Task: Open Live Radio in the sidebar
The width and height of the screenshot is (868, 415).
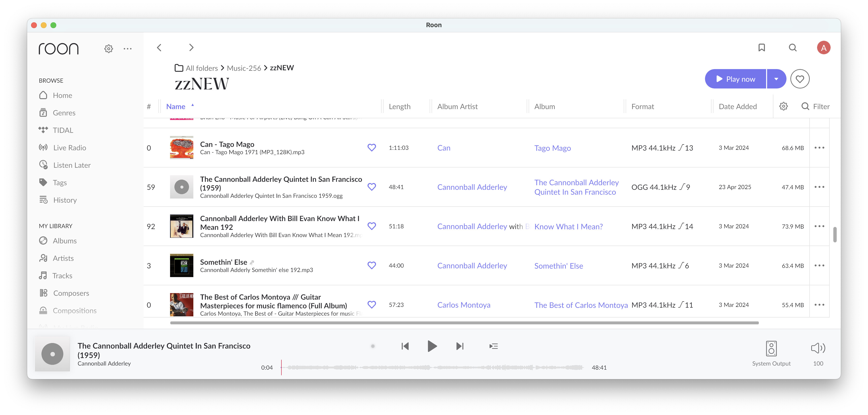Action: click(62, 148)
